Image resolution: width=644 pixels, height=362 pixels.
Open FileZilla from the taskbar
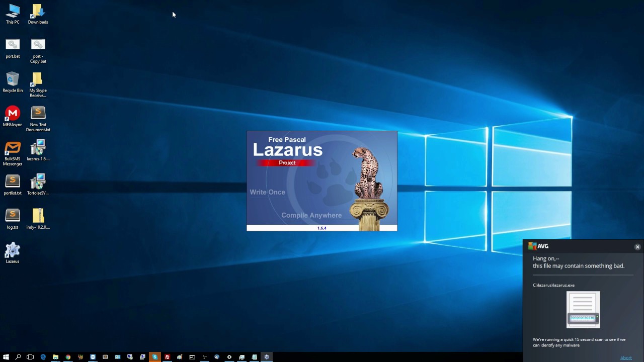coord(167,357)
